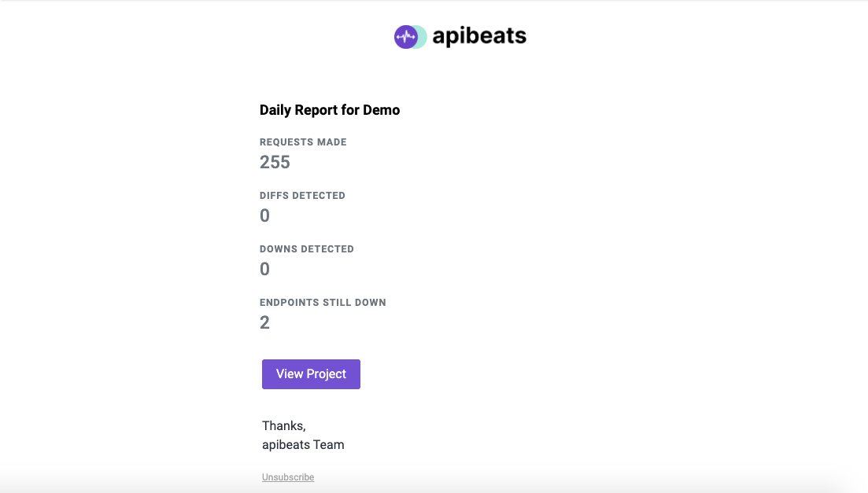The image size is (868, 493).
Task: Select the DIFFS DETECTED label
Action: tap(302, 196)
